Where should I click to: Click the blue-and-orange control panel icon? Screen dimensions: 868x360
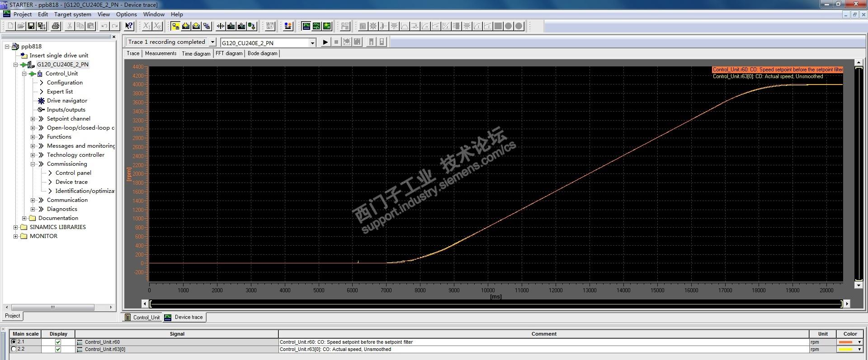click(x=288, y=26)
